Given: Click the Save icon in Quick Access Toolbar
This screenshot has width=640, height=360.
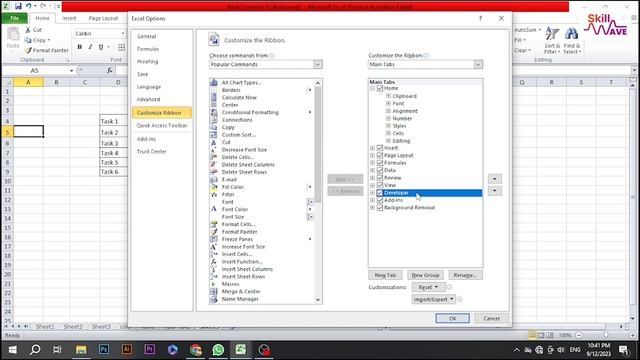Looking at the screenshot, I should coord(18,6).
